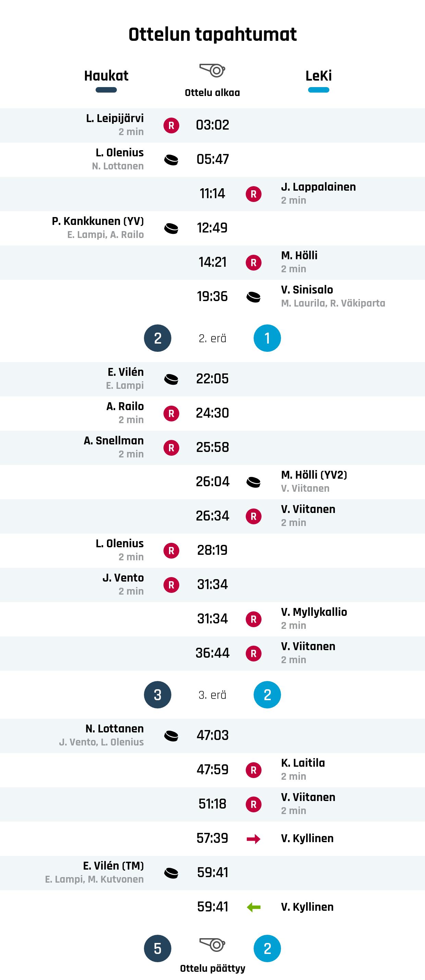Viewport: 425px width, 980px height.
Task: Click the puck icon at 05:47
Action: click(171, 160)
